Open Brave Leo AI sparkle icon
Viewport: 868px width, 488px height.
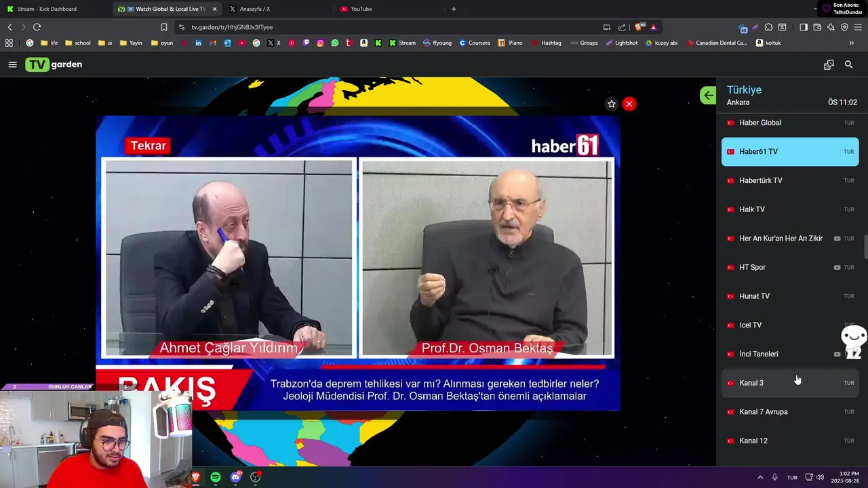[831, 27]
